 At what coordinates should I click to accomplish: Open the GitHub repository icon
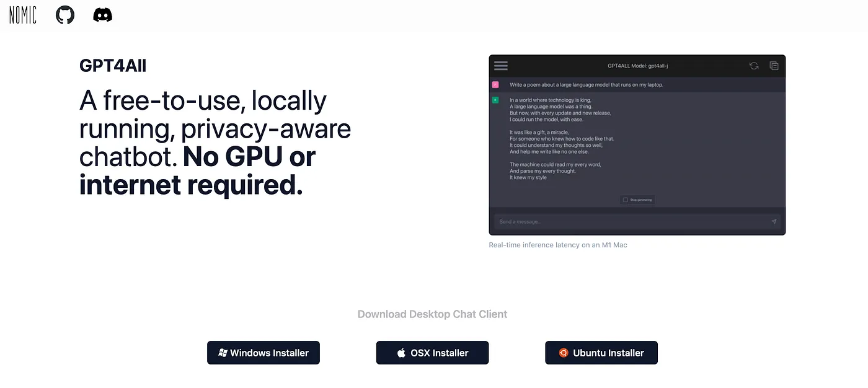pyautogui.click(x=65, y=15)
